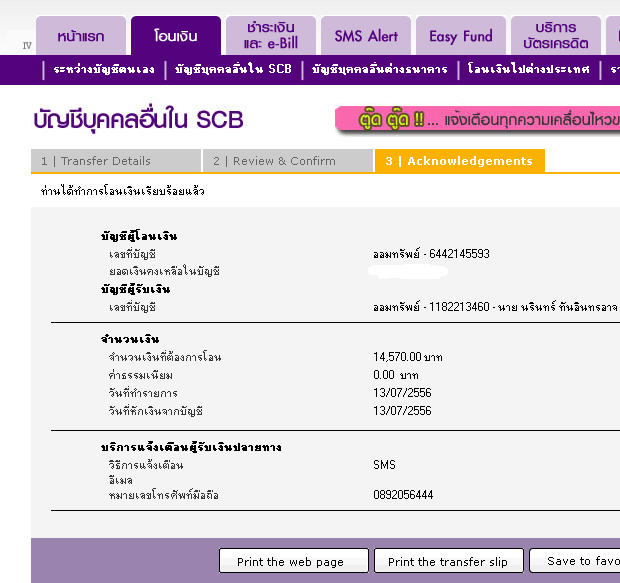Click the บริการแจ้งเตือนผู้รับเงินปลายทาง heading
This screenshot has height=583, width=620.
click(x=191, y=447)
